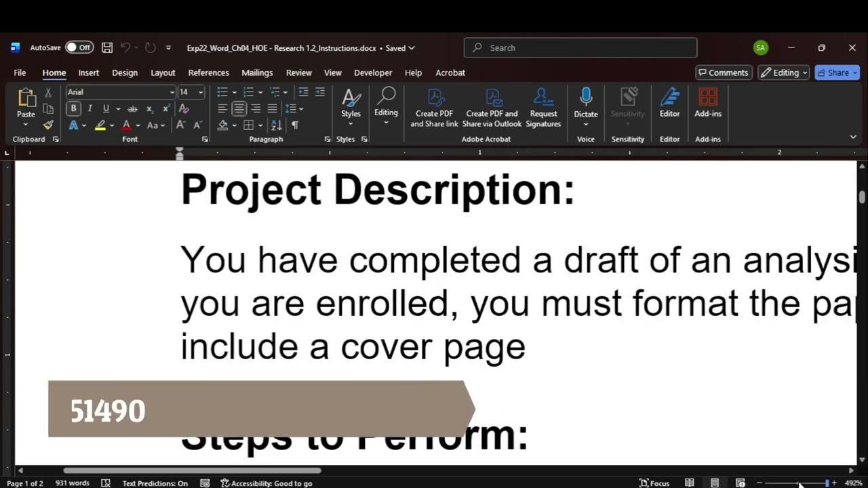Switch to Web Layout view

tap(740, 483)
